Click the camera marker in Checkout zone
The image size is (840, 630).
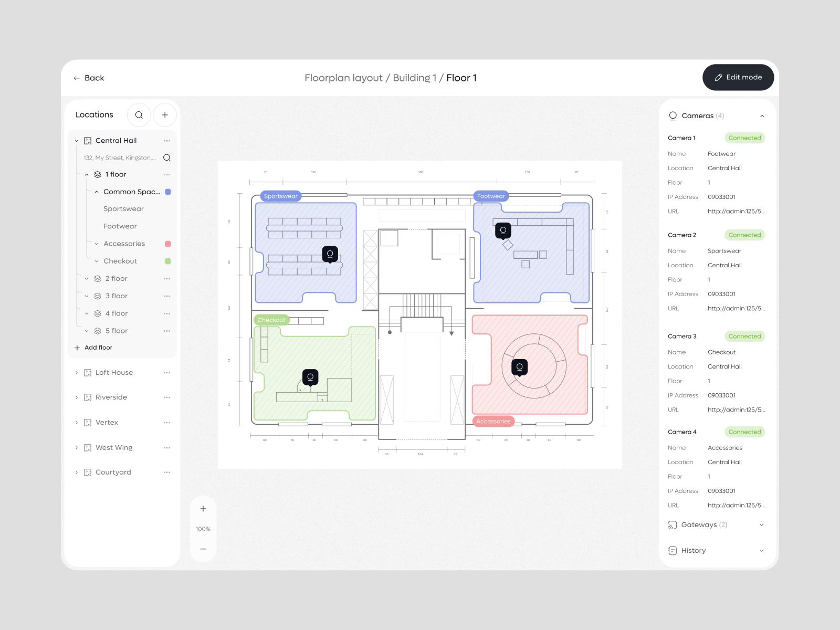[x=310, y=377]
